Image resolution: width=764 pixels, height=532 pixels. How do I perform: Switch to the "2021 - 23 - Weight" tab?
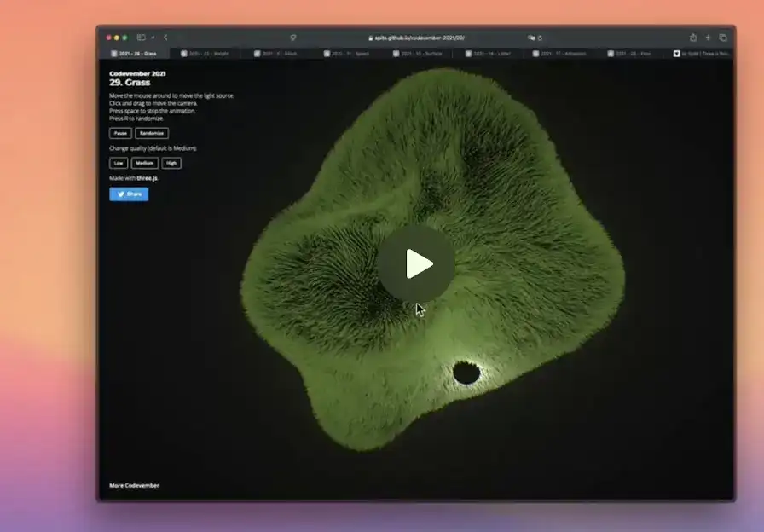pyautogui.click(x=205, y=54)
